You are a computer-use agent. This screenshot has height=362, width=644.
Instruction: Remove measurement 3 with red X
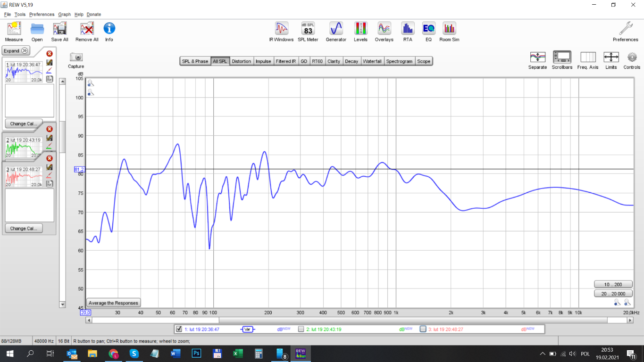coord(50,158)
